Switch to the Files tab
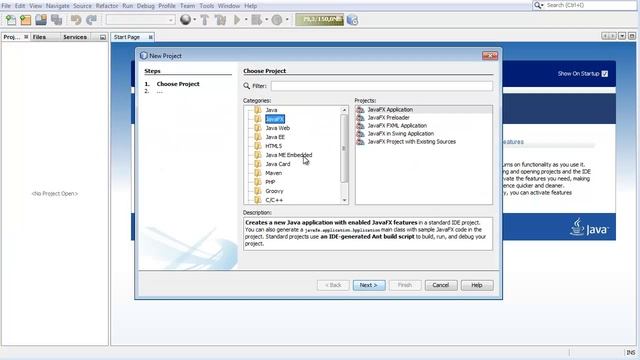 tap(39, 37)
